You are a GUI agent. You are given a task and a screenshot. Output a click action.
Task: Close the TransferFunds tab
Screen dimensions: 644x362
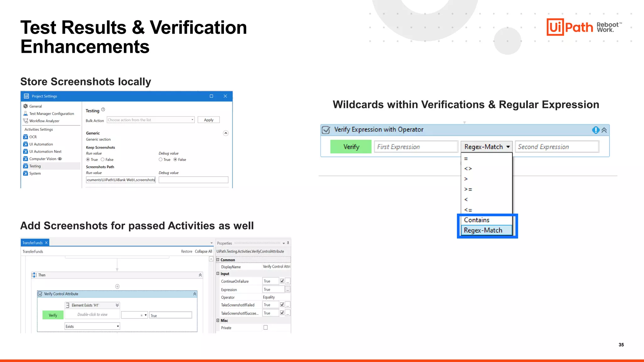point(46,243)
